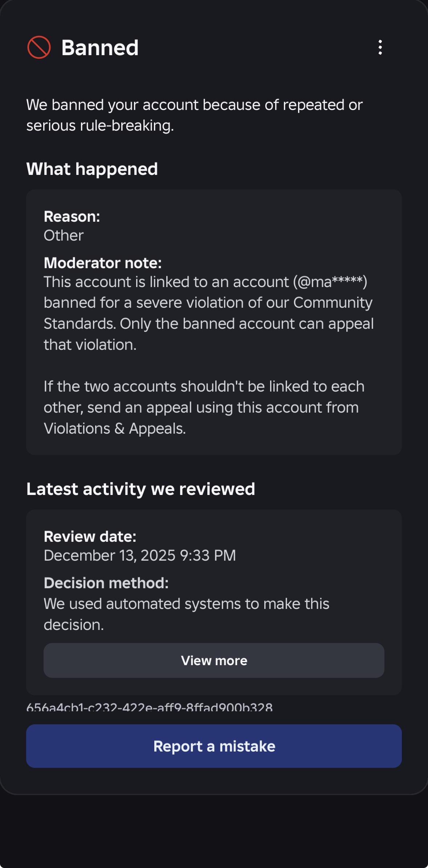Click the Reason label
This screenshot has height=868, width=428.
coord(72,217)
